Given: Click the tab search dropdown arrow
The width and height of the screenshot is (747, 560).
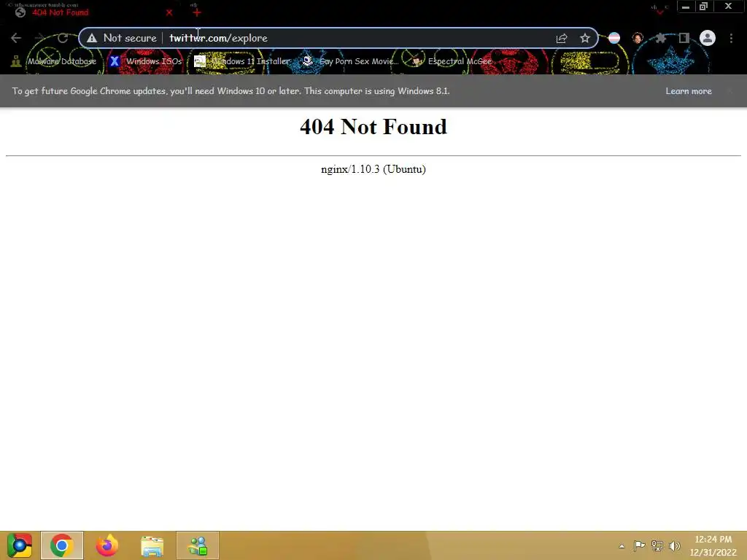Looking at the screenshot, I should pos(659,12).
